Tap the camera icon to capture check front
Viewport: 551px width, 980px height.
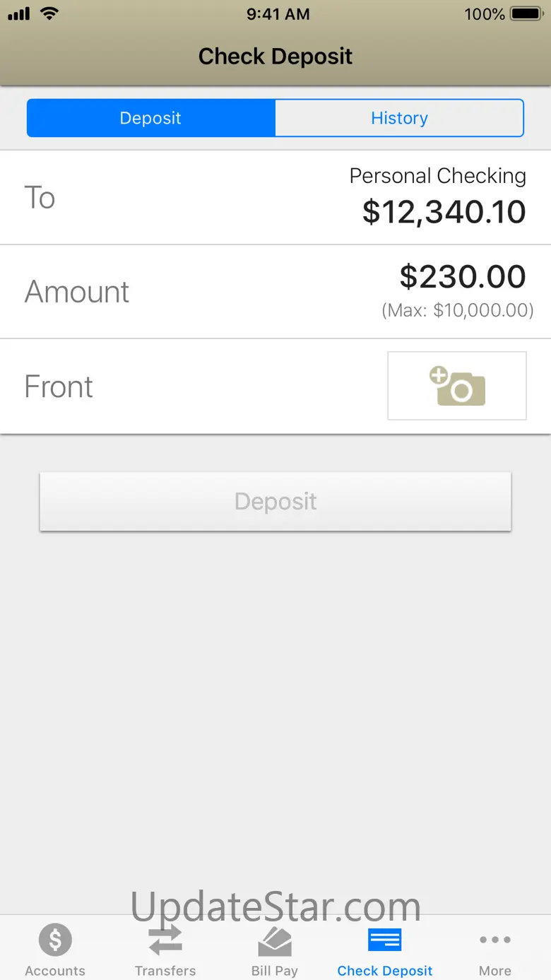click(457, 386)
